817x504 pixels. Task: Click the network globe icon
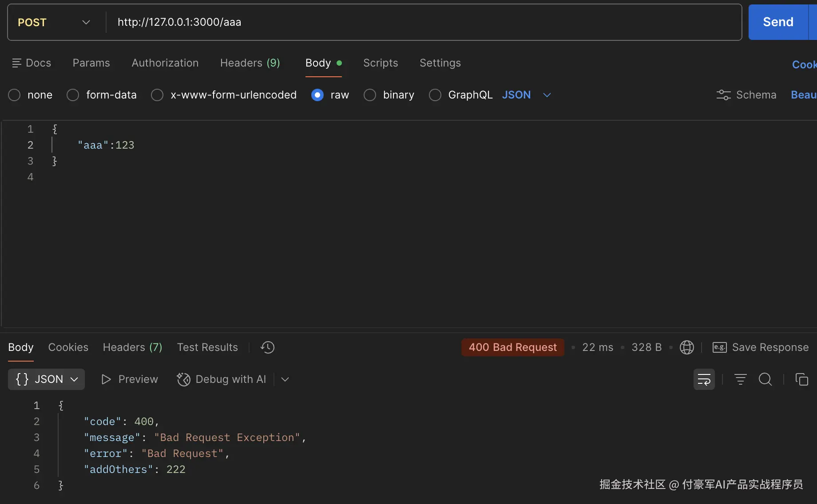pos(686,347)
